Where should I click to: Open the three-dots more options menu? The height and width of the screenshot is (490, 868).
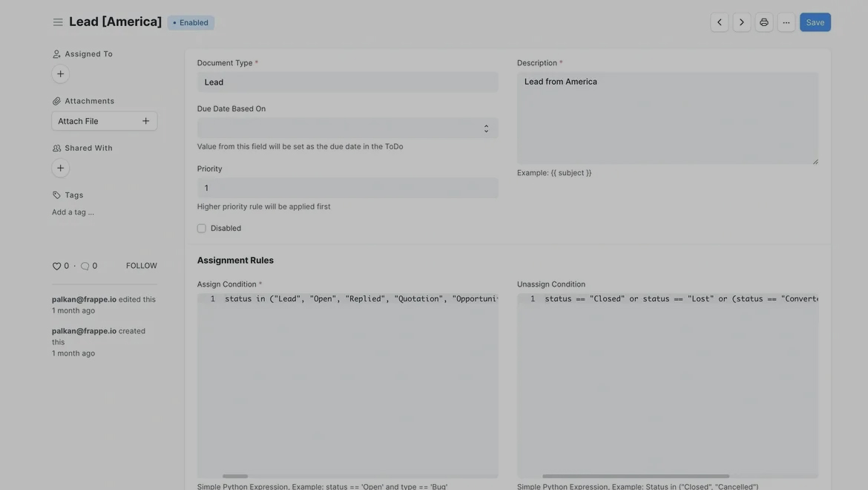coord(786,22)
